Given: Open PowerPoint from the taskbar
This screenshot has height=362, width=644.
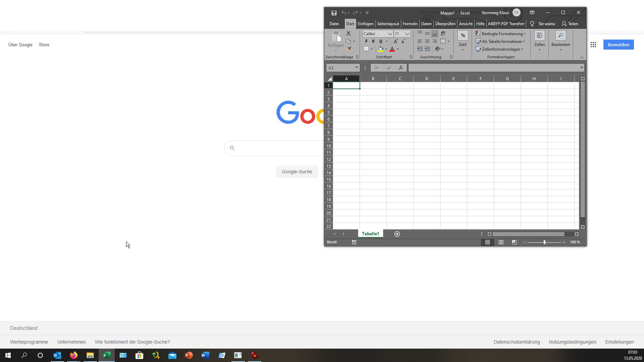Looking at the screenshot, I should click(189, 355).
